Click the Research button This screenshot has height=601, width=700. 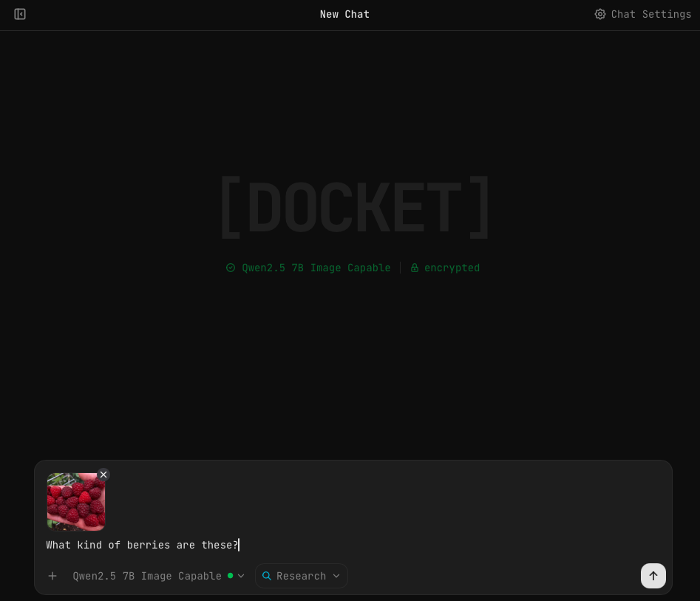click(x=301, y=576)
